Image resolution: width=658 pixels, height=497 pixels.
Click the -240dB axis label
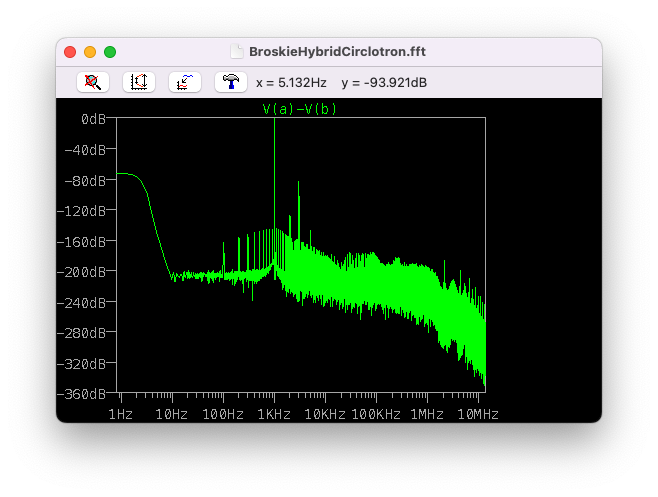[81, 303]
